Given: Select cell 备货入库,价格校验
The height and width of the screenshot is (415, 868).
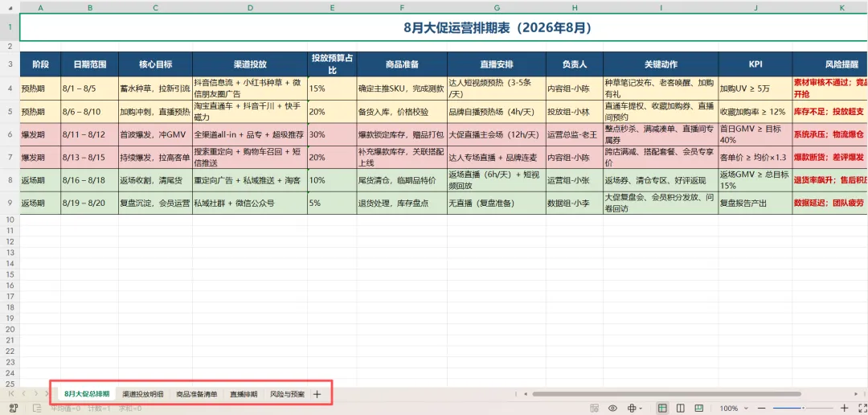Looking at the screenshot, I should click(402, 111).
